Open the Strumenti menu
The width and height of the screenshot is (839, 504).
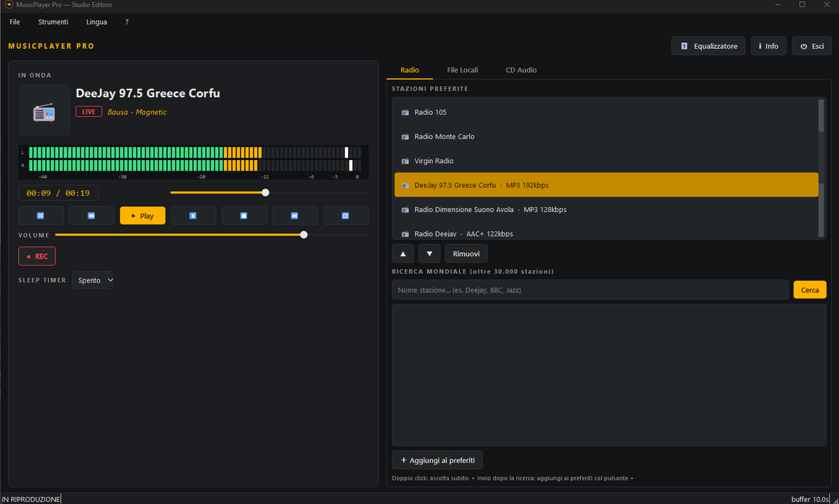[x=53, y=22]
